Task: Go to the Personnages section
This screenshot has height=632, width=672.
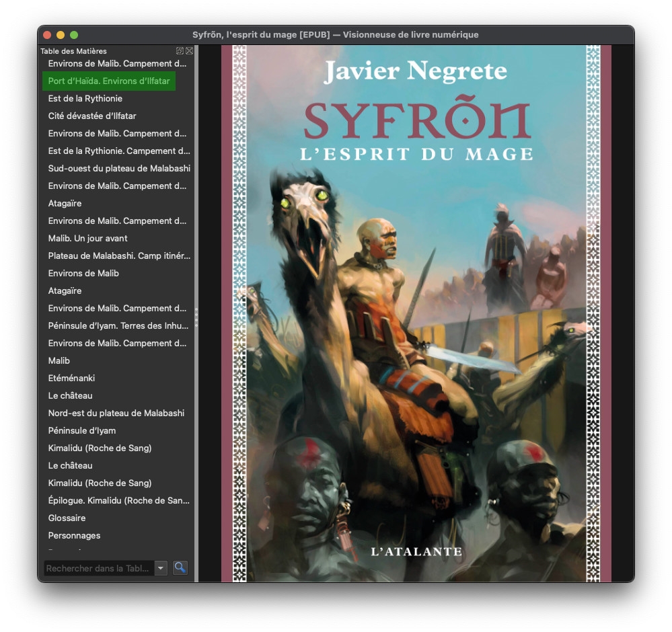Action: click(x=74, y=535)
